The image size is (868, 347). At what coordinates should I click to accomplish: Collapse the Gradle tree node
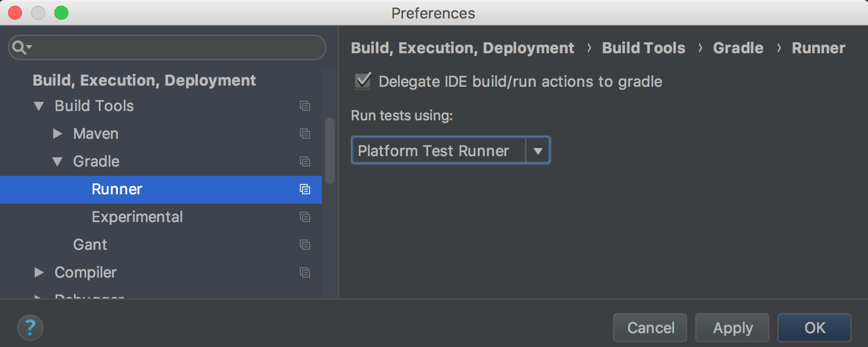tap(57, 161)
